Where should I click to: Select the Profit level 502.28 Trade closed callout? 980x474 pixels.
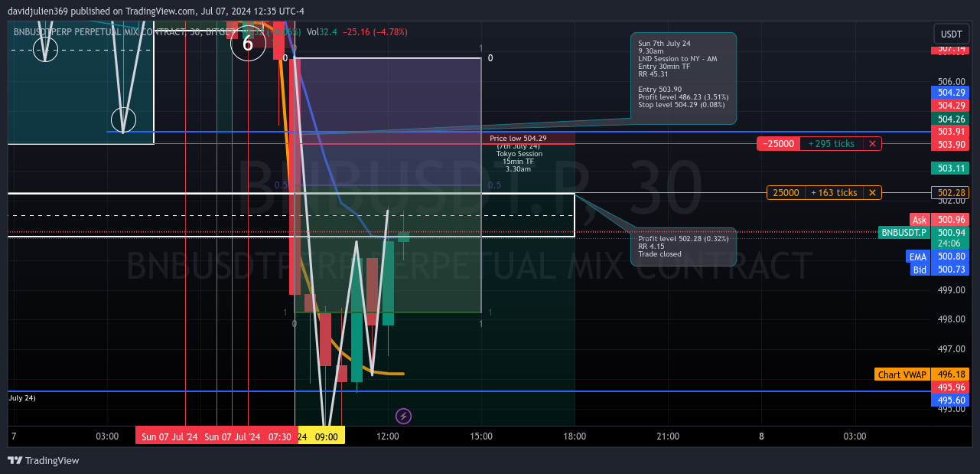coord(683,247)
